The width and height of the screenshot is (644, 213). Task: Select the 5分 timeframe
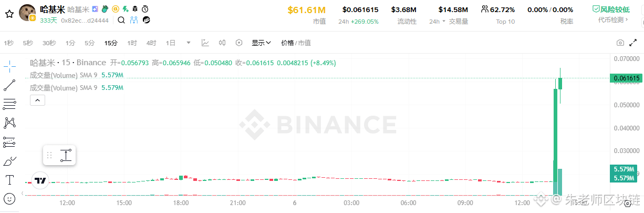[x=90, y=43]
